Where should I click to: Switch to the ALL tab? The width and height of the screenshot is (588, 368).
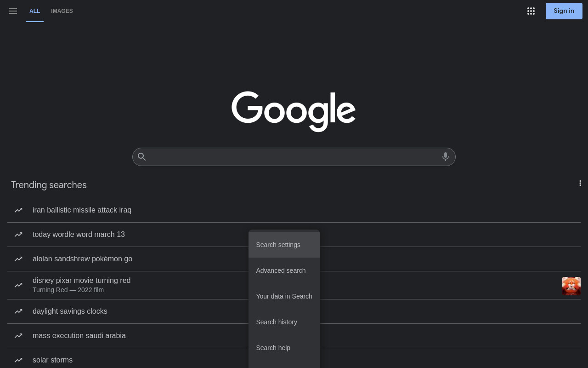pyautogui.click(x=34, y=11)
